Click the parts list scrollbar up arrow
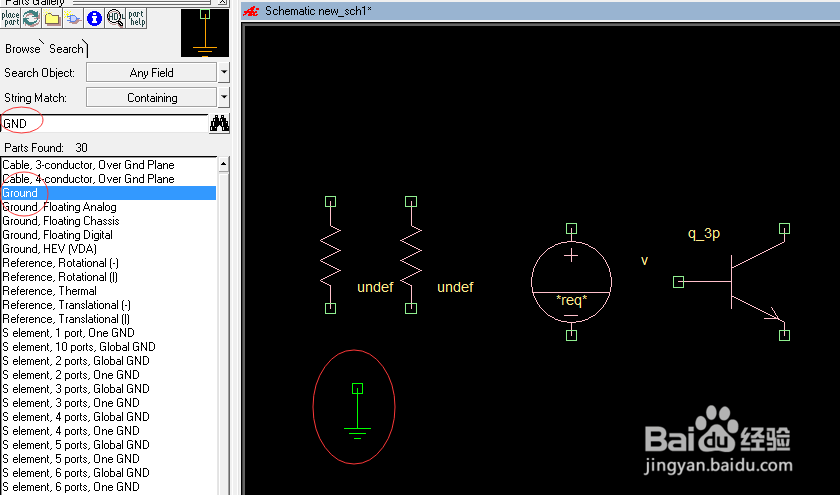The width and height of the screenshot is (840, 495). pyautogui.click(x=223, y=164)
